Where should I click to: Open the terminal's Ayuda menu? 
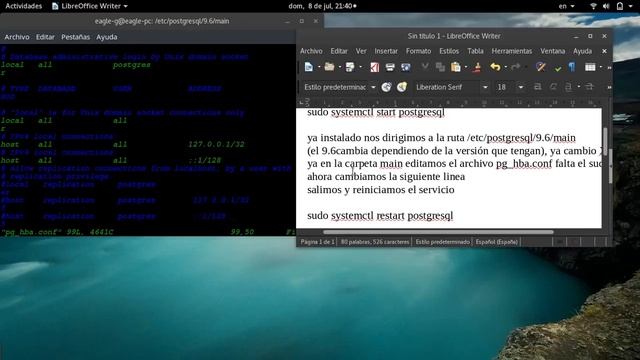coord(107,37)
